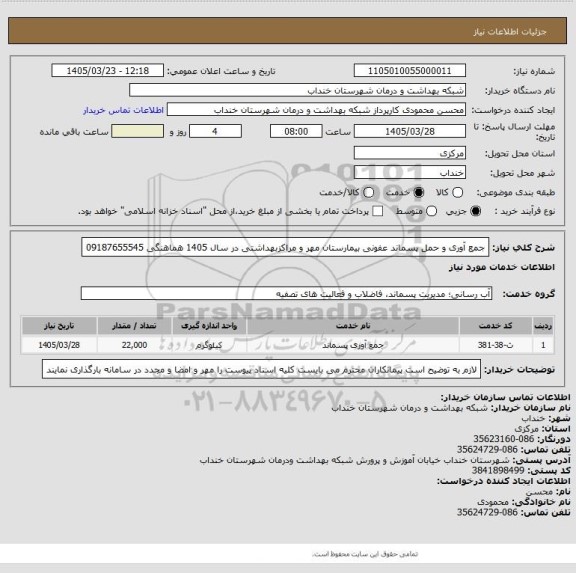Click the remaining days field showing 4

click(x=215, y=131)
